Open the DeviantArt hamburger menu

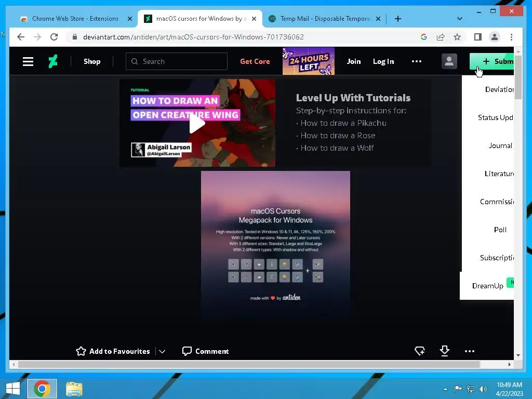(x=28, y=61)
